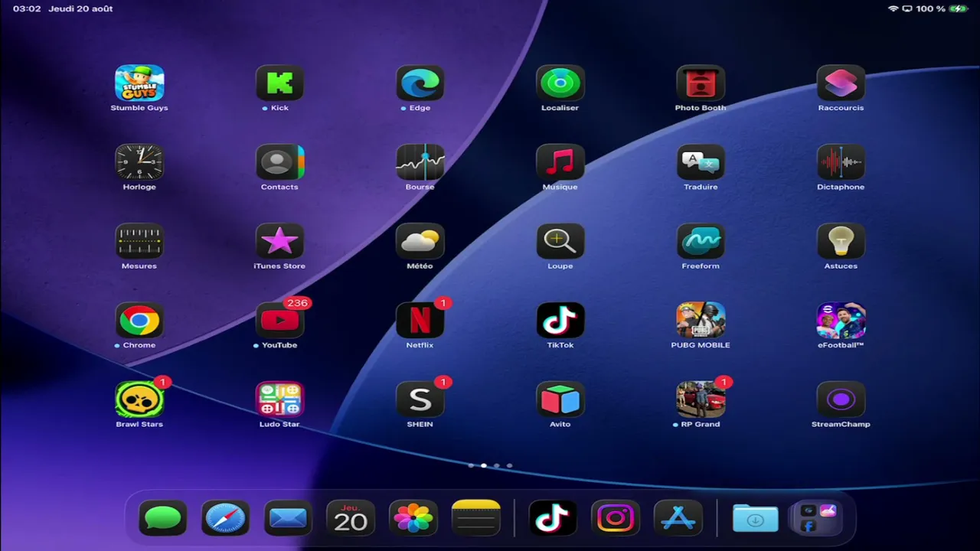Open TikTok in the dock's recent apps
The width and height of the screenshot is (980, 551).
pyautogui.click(x=553, y=519)
